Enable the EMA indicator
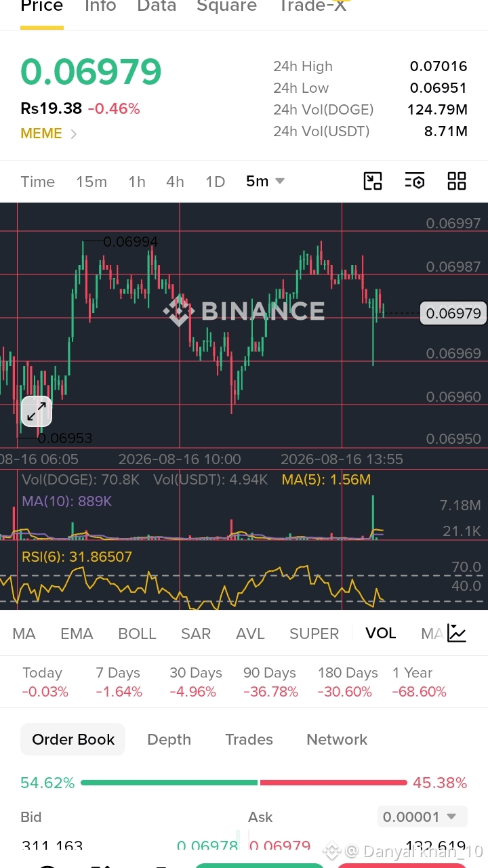This screenshot has height=868, width=488. coord(77,634)
